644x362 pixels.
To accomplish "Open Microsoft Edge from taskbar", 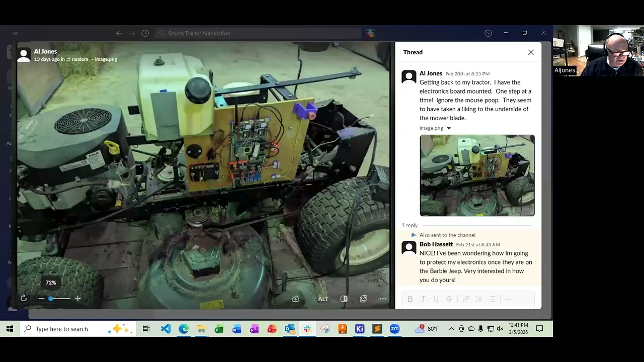I will point(184,329).
